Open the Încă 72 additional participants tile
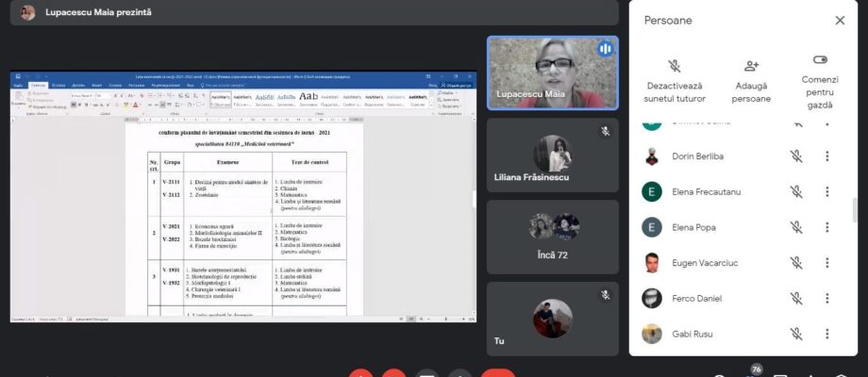This screenshot has width=868, height=377. coord(553,238)
